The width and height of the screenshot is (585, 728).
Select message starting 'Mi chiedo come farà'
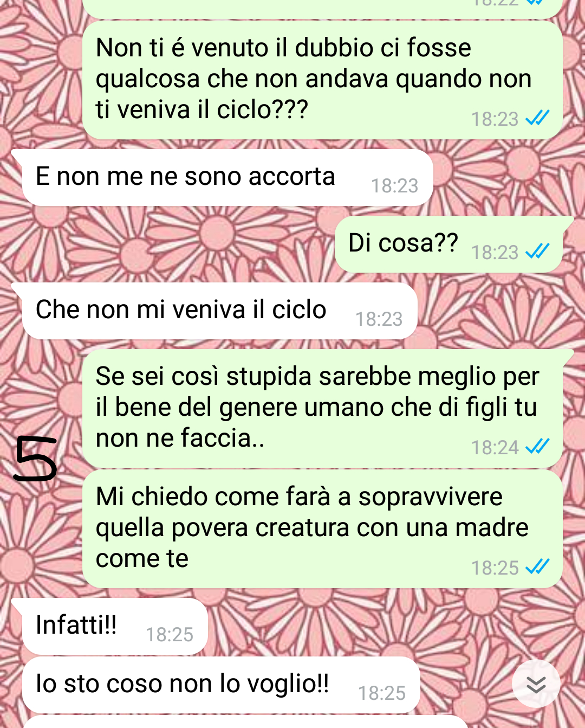coord(322,529)
